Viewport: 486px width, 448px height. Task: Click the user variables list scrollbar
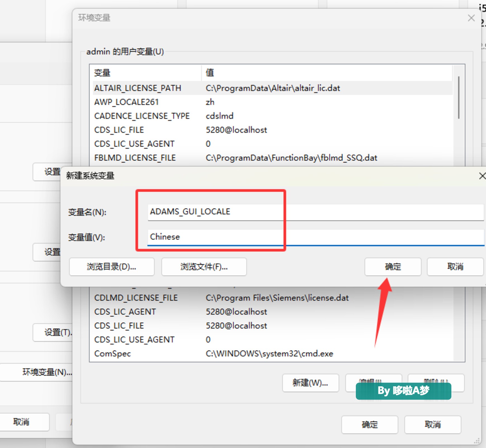point(459,97)
